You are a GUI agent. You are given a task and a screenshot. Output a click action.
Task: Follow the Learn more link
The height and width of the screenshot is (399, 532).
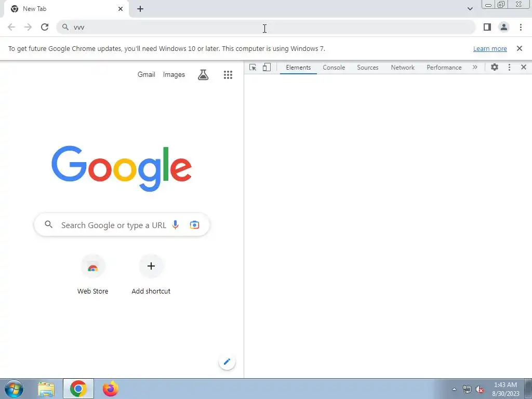tap(490, 48)
